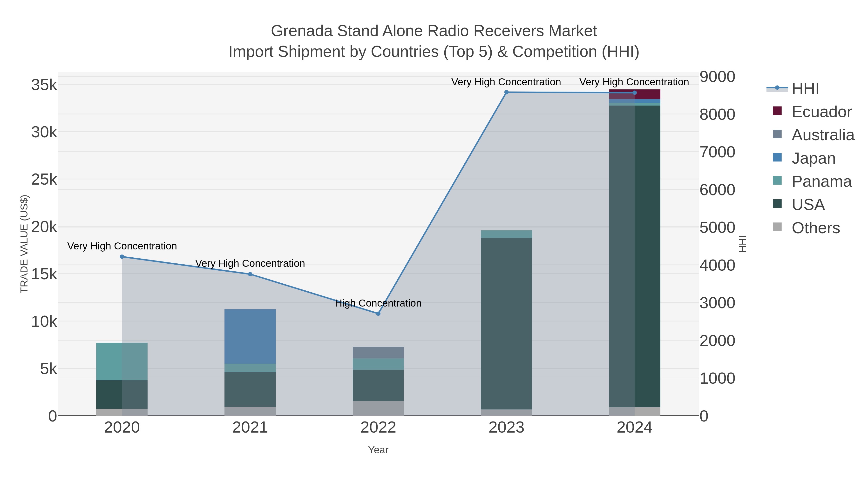Select the 2024 HHI data point
The width and height of the screenshot is (868, 488).
point(635,93)
